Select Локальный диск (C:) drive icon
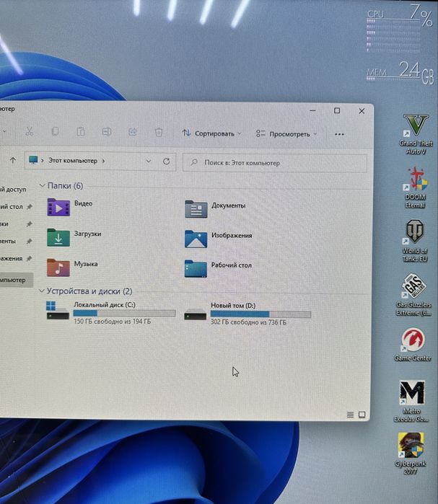 coord(58,311)
